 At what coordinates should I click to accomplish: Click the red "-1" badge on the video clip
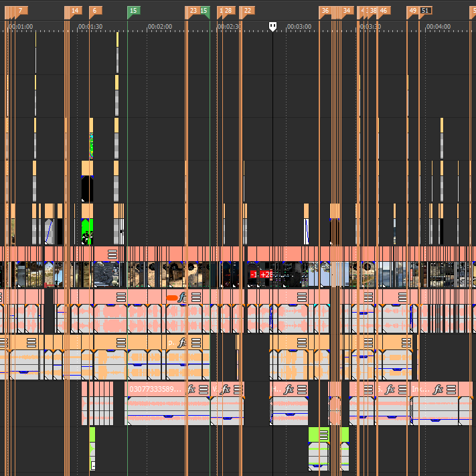point(254,274)
